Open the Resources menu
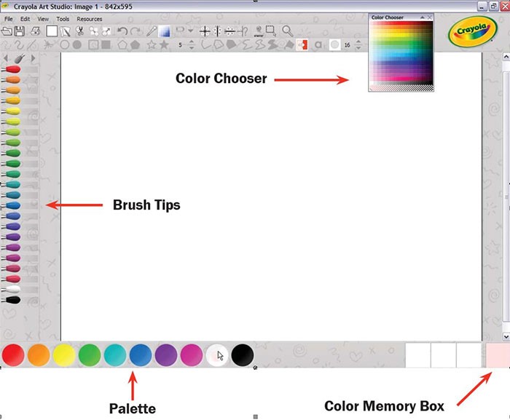510x420 pixels. tap(89, 19)
